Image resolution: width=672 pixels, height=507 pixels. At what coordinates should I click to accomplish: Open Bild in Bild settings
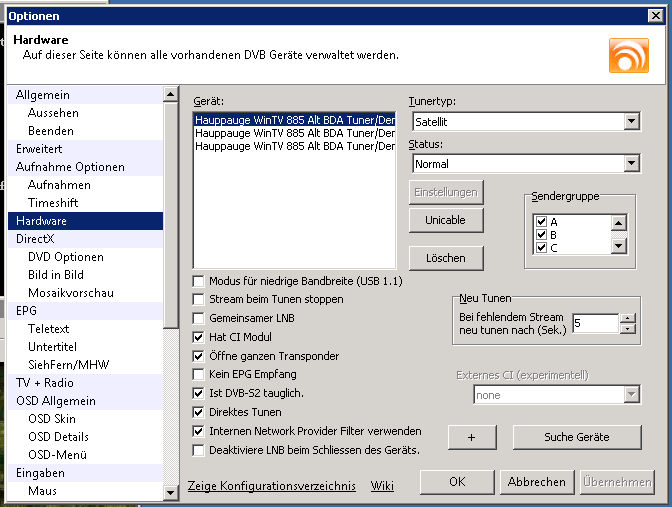click(x=85, y=275)
